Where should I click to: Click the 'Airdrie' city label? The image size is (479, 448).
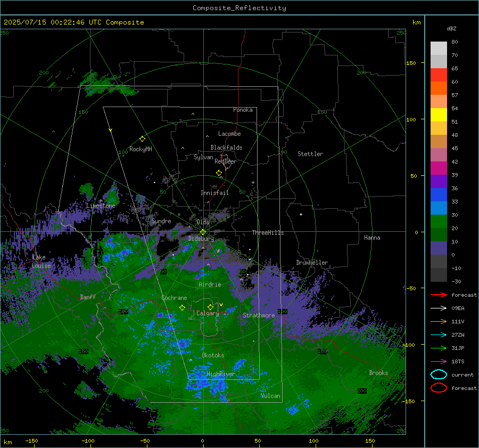click(x=210, y=284)
